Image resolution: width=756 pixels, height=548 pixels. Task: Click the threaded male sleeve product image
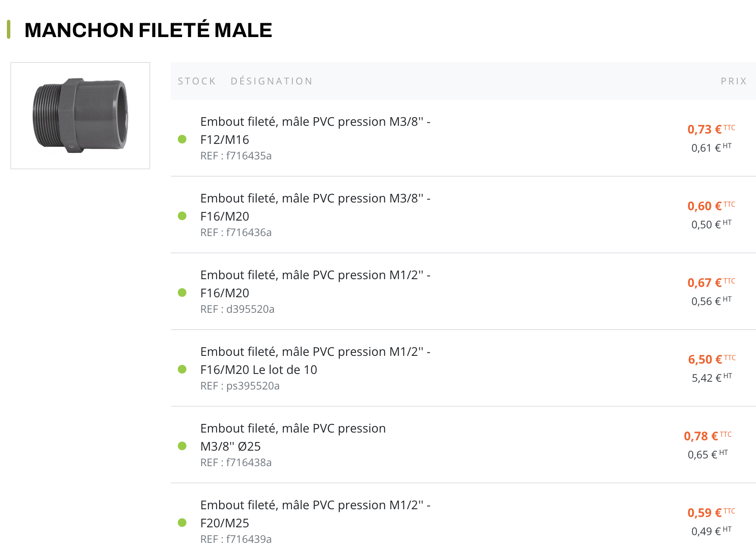(80, 115)
